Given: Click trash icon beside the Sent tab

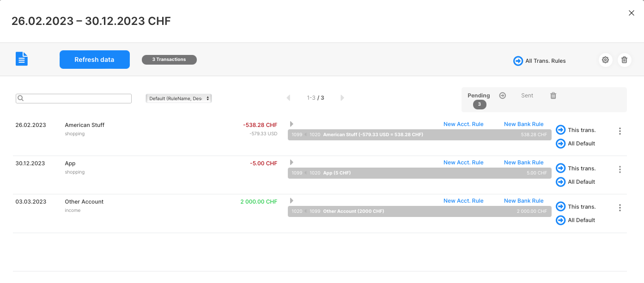Looking at the screenshot, I should coord(553,96).
